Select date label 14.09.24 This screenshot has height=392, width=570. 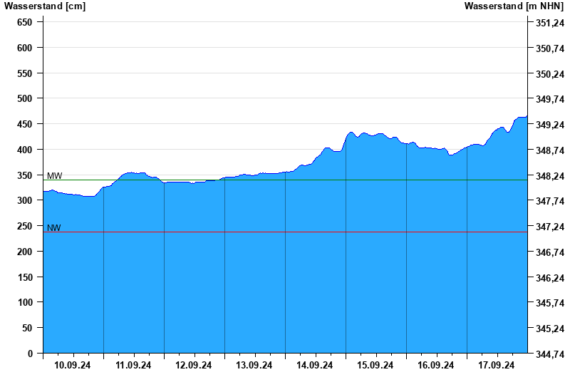coord(314,365)
